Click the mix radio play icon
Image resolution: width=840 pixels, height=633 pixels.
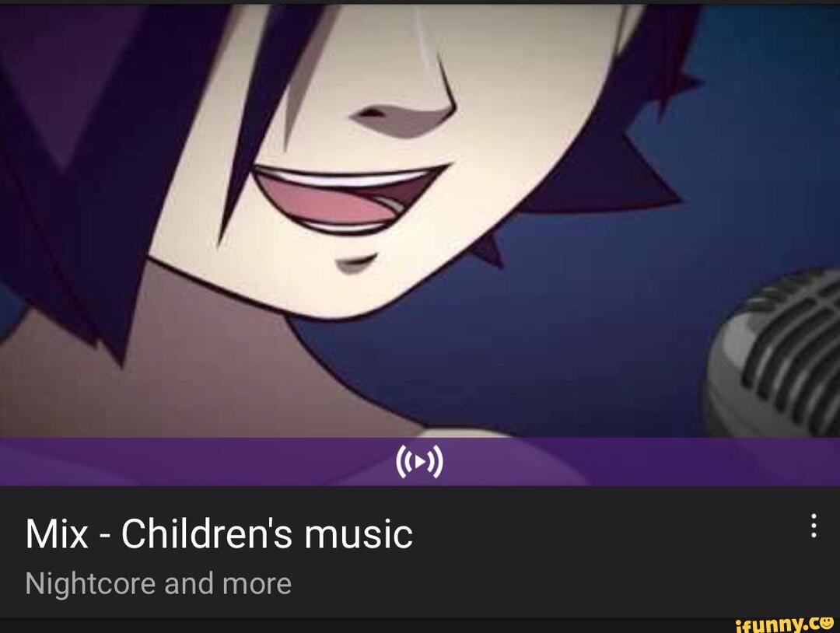coord(419,461)
